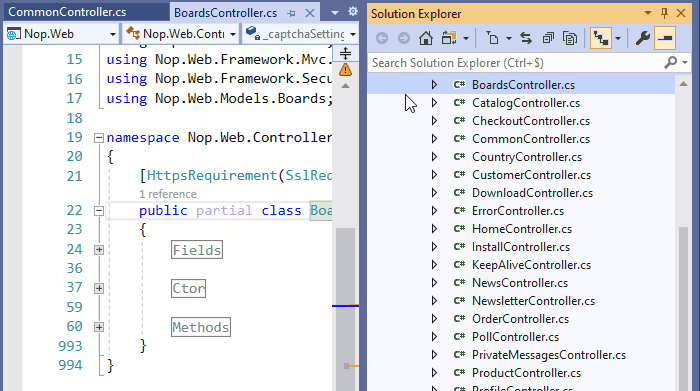Expand the Ctor region
Screen dimensions: 700x391
99,288
